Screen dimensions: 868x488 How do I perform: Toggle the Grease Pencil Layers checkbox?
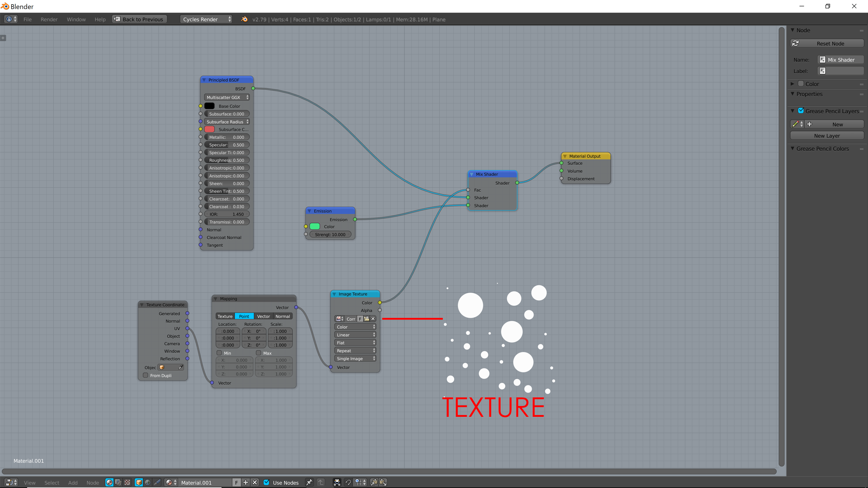(801, 111)
